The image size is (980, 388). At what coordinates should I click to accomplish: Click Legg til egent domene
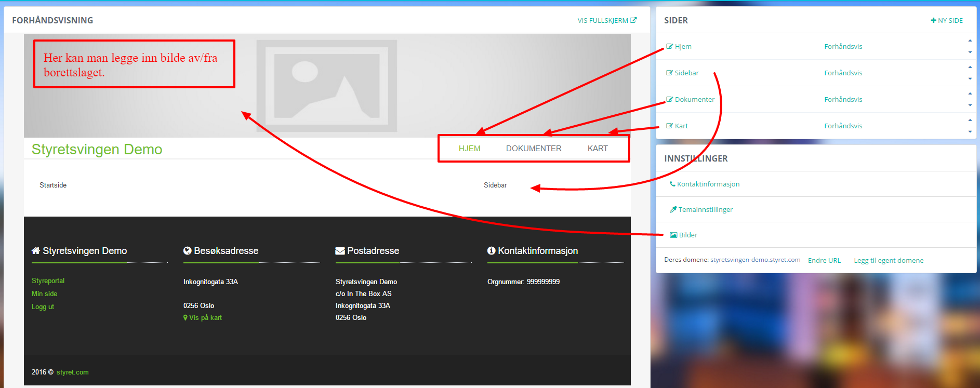pyautogui.click(x=888, y=260)
